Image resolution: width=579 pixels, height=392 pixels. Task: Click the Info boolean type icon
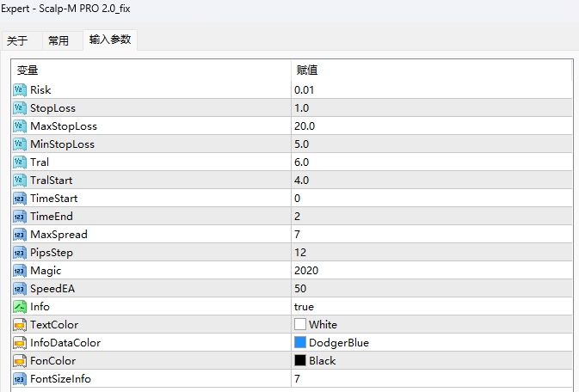20,307
